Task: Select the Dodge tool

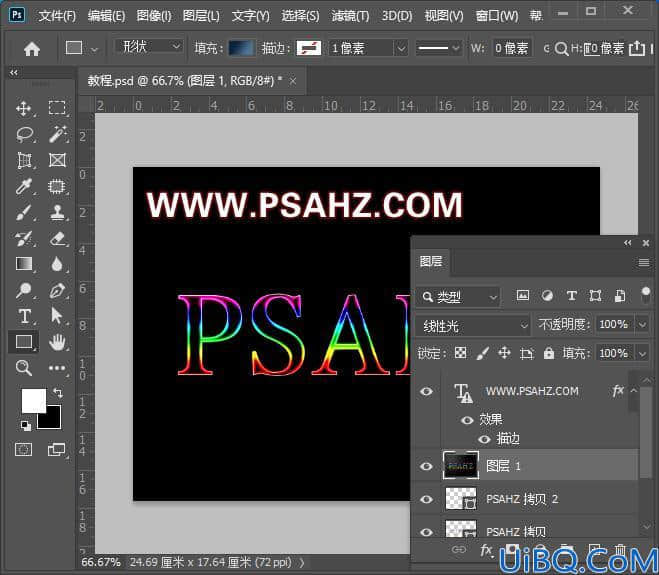Action: (24, 290)
